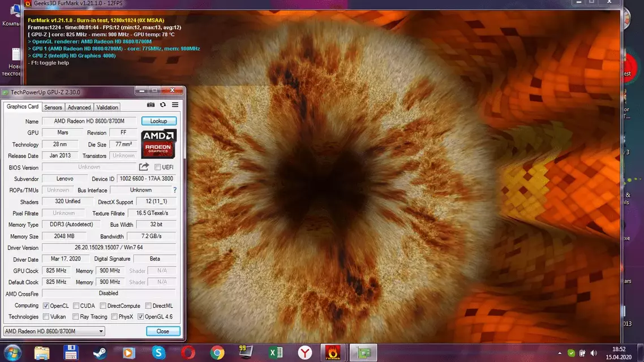This screenshot has width=644, height=362.
Task: Click FurMark OpenGL renderer text line
Action: (x=89, y=41)
